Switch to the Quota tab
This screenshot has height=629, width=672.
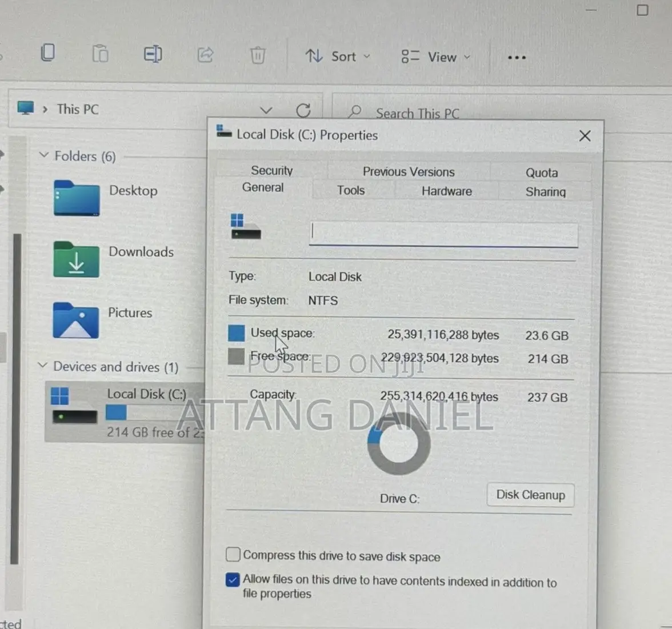[x=542, y=173]
